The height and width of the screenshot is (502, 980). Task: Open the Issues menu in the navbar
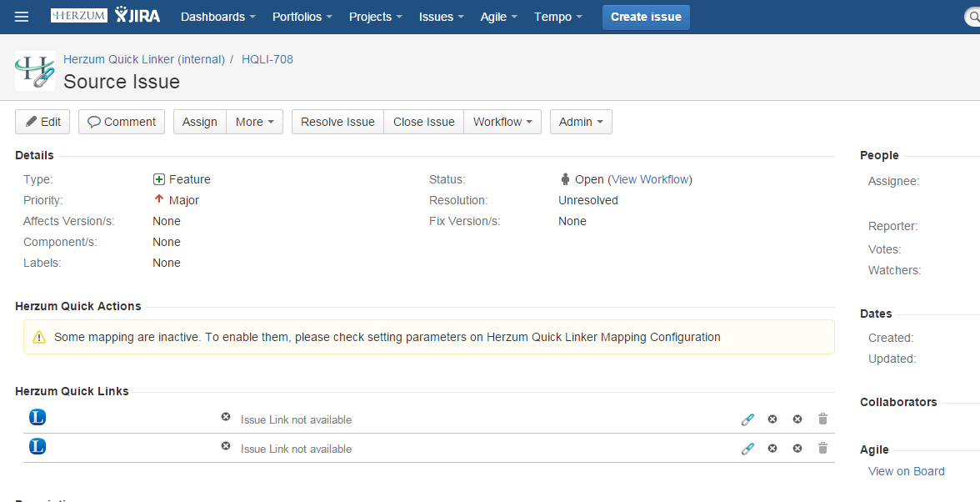click(441, 17)
